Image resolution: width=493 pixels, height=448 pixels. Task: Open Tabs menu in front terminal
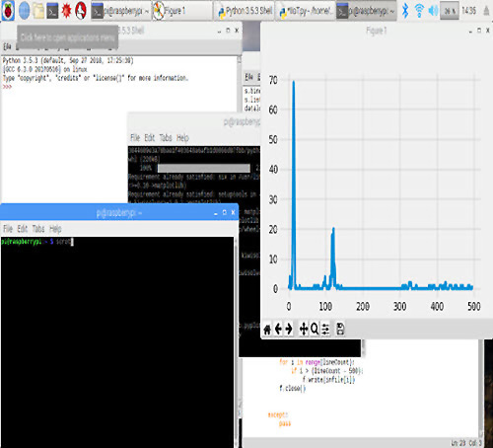(38, 229)
